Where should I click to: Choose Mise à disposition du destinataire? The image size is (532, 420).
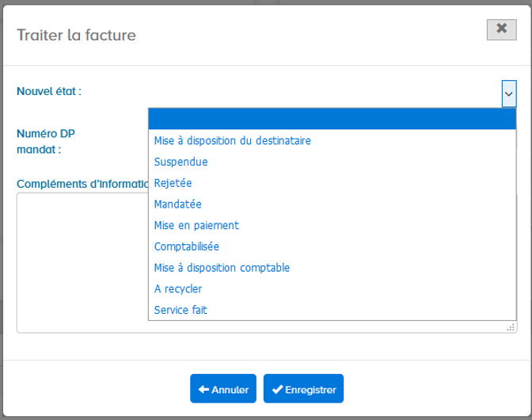pos(332,140)
